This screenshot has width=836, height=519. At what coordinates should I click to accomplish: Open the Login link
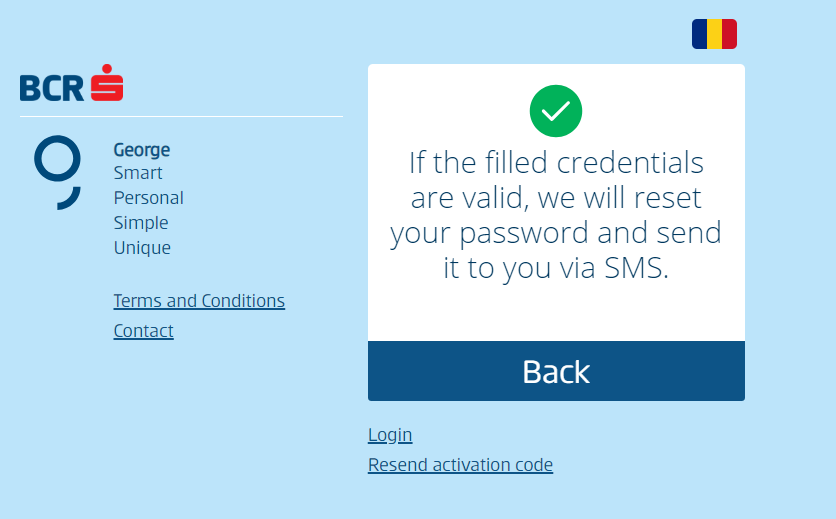pos(390,435)
